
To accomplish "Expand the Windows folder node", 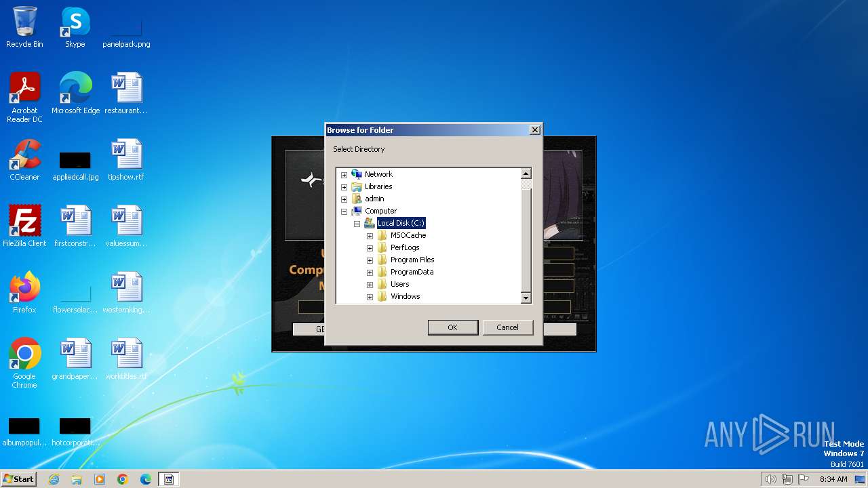I will [x=370, y=297].
